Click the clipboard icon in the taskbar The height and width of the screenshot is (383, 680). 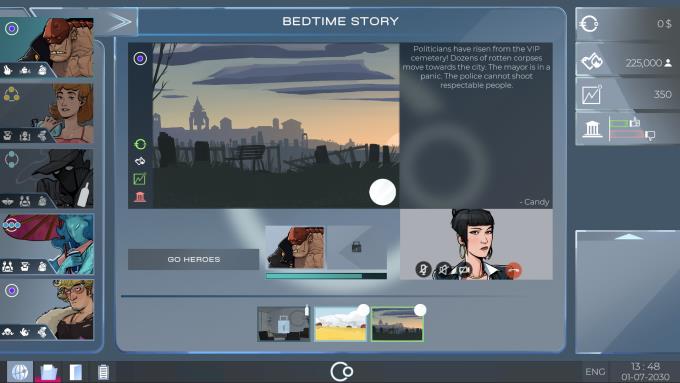(x=103, y=372)
